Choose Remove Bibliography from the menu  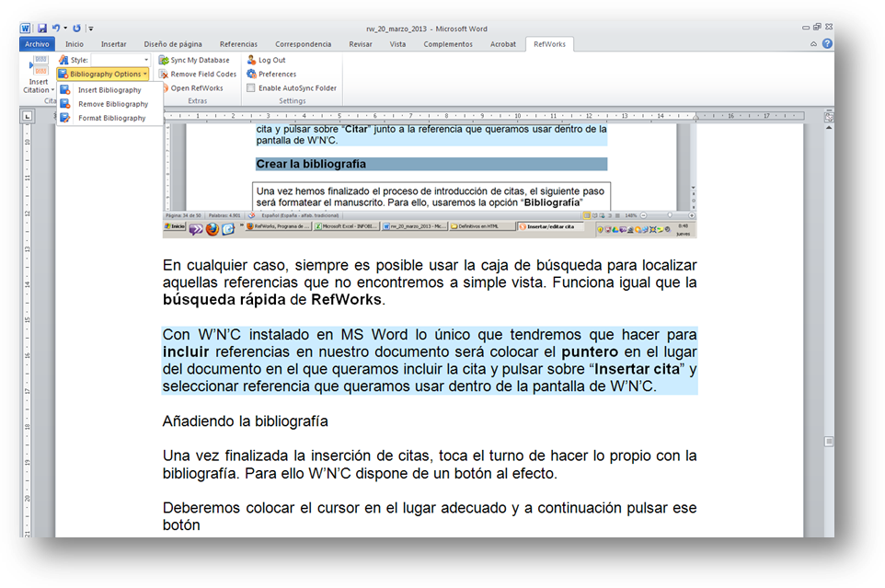(109, 104)
